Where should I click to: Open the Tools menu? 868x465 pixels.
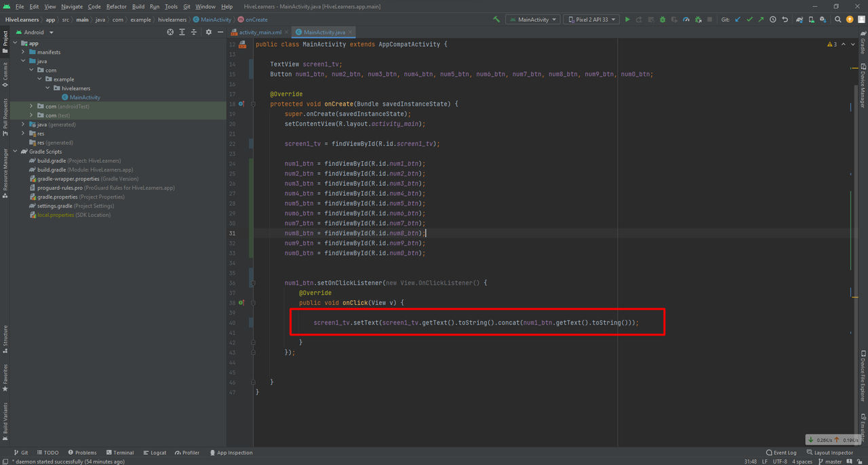tap(171, 7)
